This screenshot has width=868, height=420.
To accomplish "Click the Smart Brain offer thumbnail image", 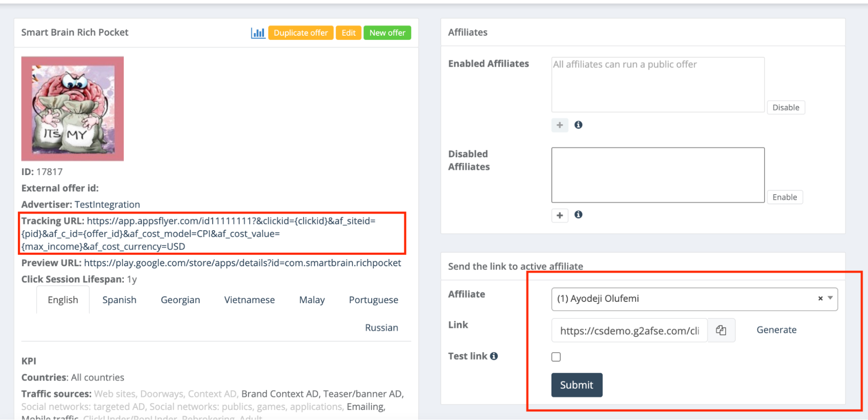I will pos(73,109).
